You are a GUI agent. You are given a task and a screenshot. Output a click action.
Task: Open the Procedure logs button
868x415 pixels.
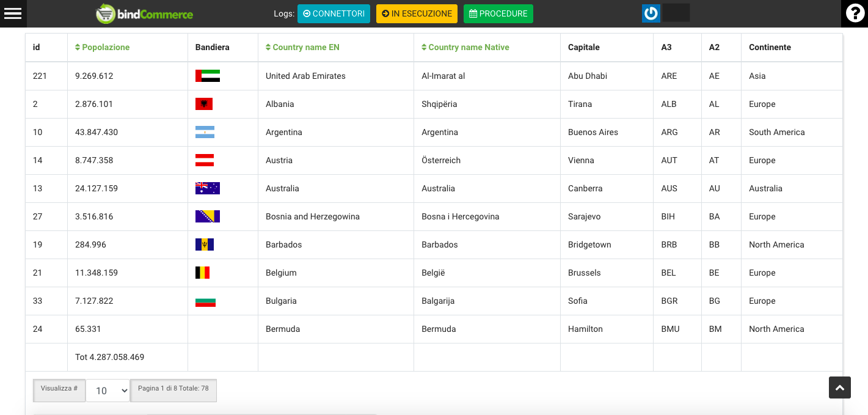pyautogui.click(x=498, y=13)
